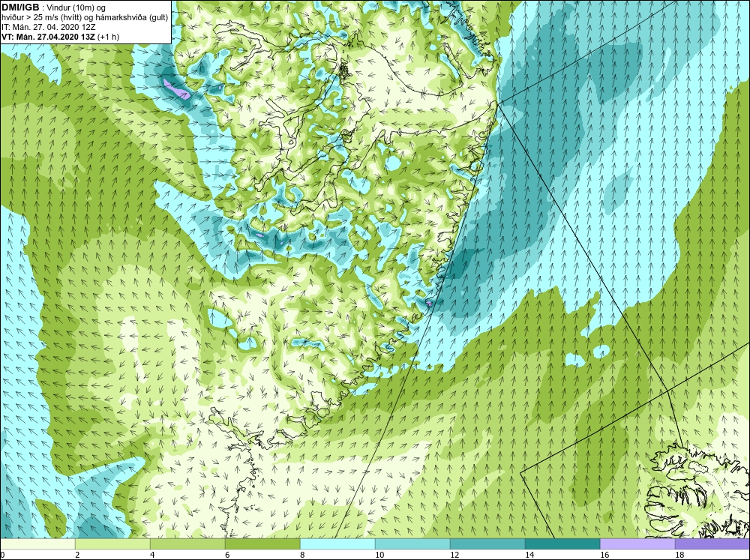
Task: Click the scale label 16
Action: point(604,555)
